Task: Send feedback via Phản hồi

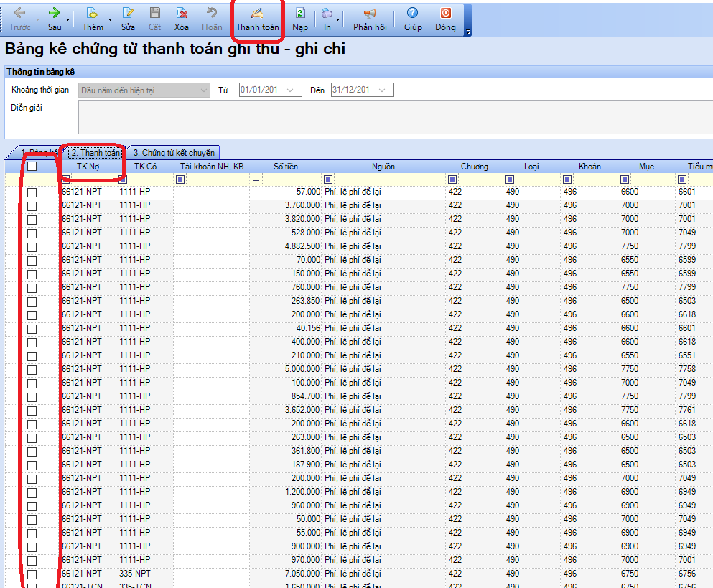Action: click(x=370, y=19)
